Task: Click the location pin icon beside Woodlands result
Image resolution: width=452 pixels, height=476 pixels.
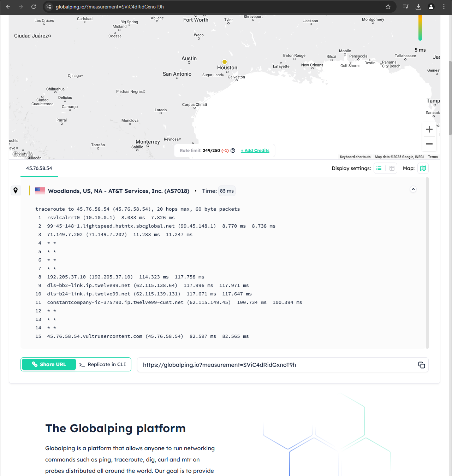Action: (16, 190)
